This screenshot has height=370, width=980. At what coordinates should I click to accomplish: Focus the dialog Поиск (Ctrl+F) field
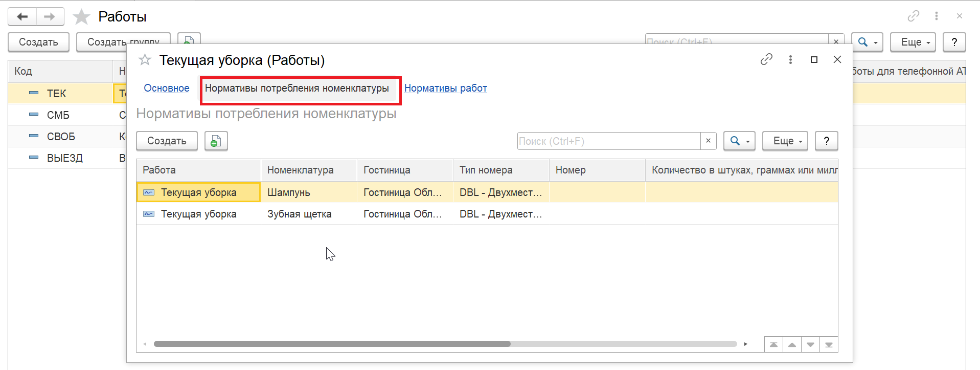[x=608, y=141]
